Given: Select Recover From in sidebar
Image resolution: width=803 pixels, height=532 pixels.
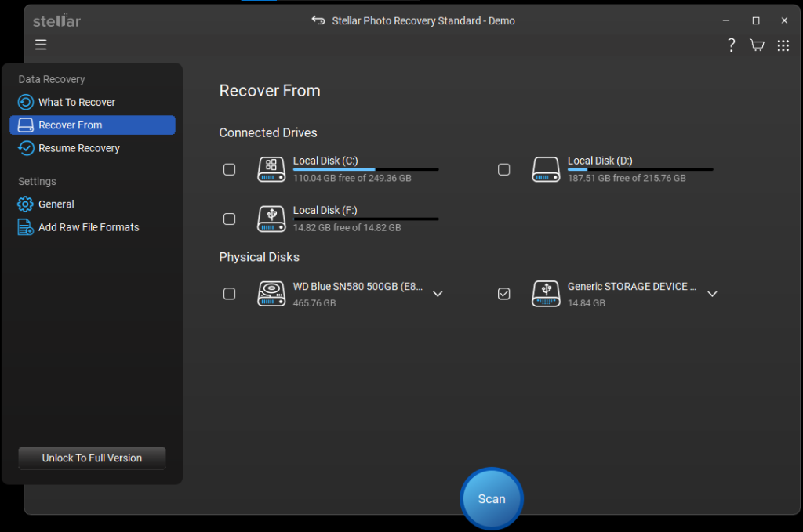Looking at the screenshot, I should [x=93, y=125].
